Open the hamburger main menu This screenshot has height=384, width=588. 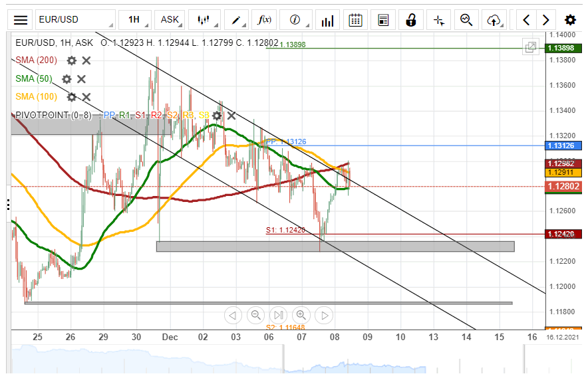(x=21, y=20)
